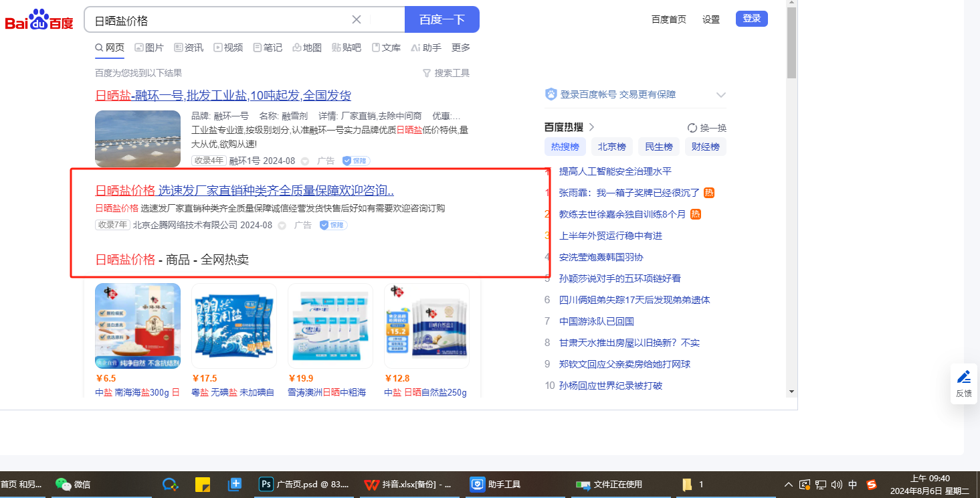The height and width of the screenshot is (498, 980).
Task: Click the Baidu logo
Action: (39, 20)
